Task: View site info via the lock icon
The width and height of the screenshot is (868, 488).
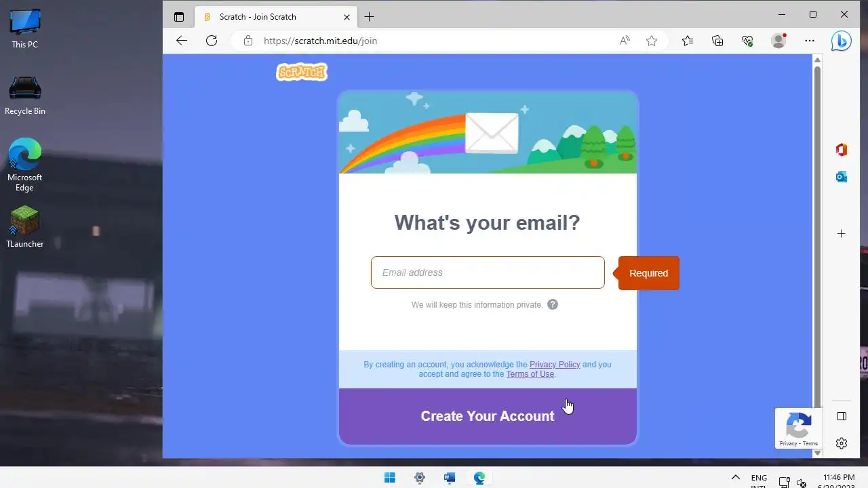Action: (x=248, y=41)
